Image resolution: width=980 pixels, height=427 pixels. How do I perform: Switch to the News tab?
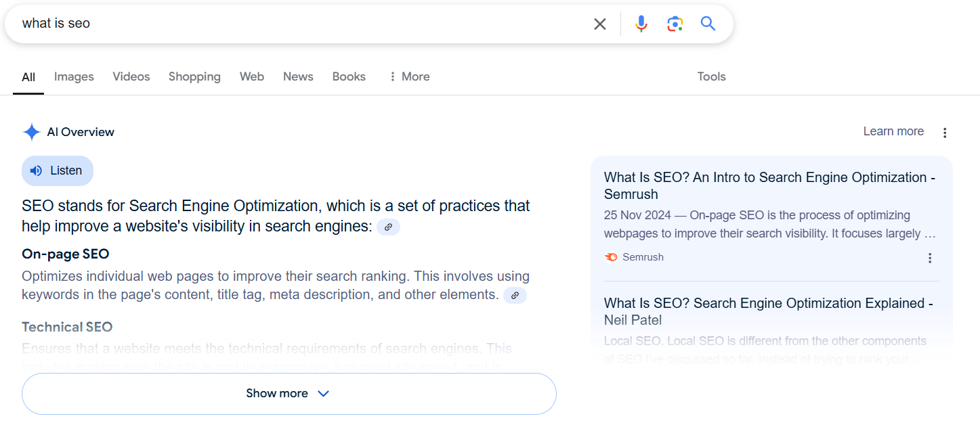pos(298,76)
